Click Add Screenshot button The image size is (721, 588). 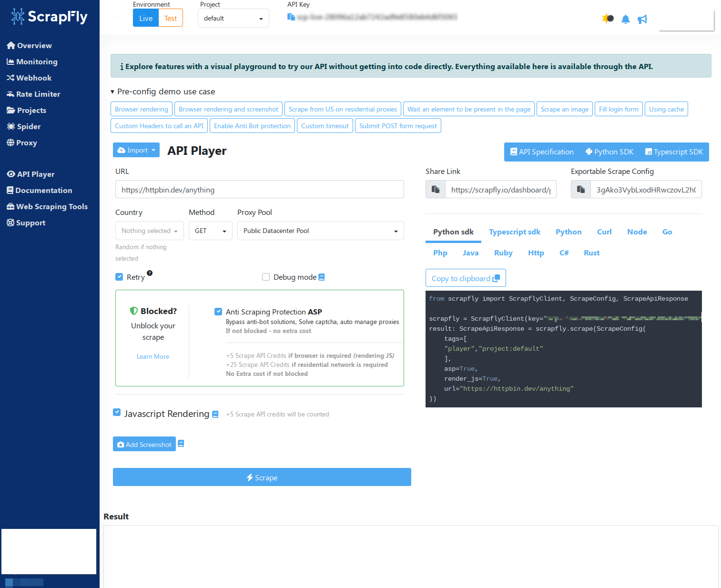point(144,444)
